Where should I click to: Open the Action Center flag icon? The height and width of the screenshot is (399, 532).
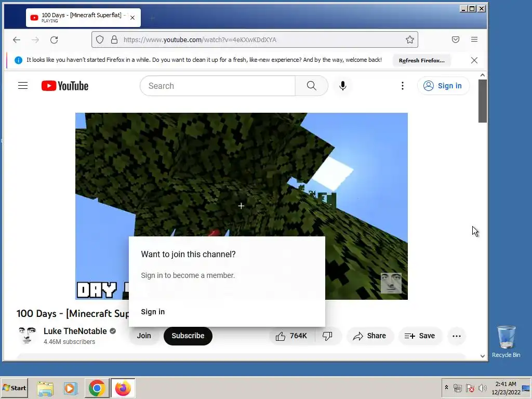point(470,388)
